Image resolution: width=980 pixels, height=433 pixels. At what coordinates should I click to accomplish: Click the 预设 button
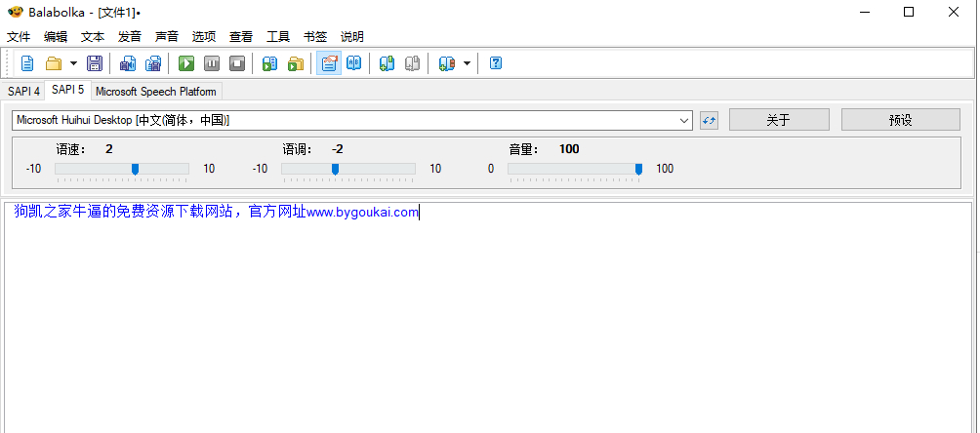point(901,120)
